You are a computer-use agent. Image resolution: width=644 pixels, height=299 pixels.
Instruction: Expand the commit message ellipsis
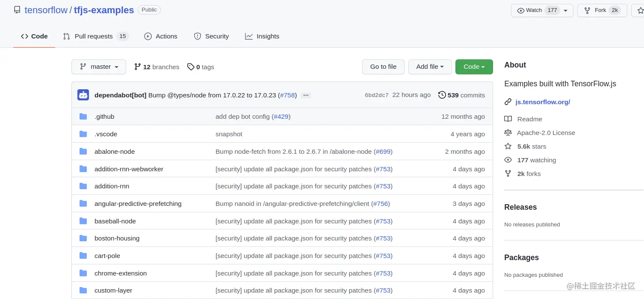(x=305, y=95)
